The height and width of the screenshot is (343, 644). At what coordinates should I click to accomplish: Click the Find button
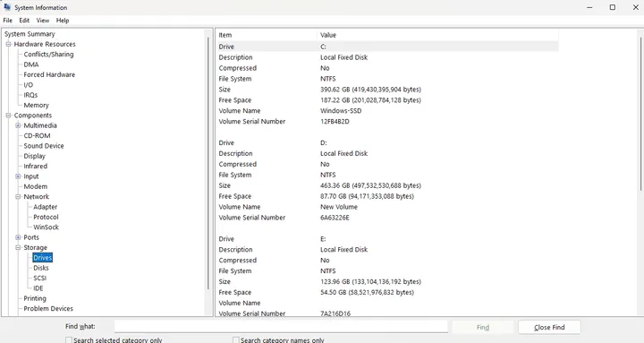click(483, 328)
